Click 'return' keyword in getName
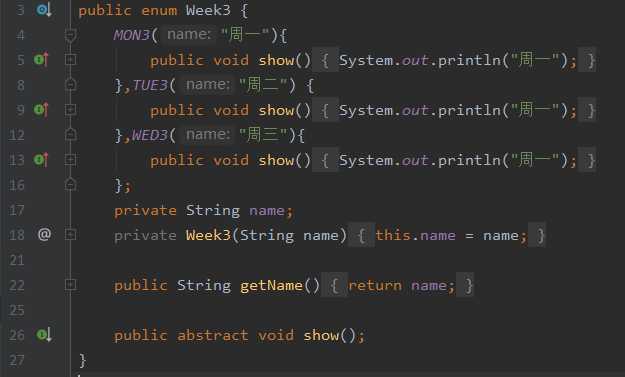The height and width of the screenshot is (377, 625). pos(375,286)
